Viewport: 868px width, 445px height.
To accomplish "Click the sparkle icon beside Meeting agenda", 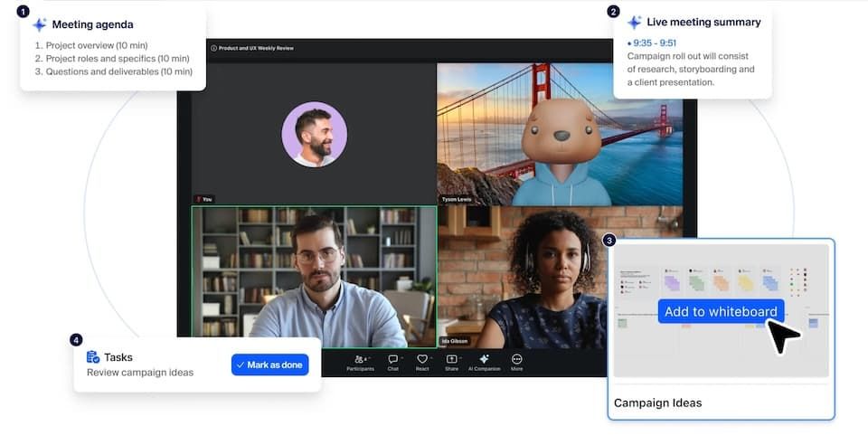I will coord(39,24).
